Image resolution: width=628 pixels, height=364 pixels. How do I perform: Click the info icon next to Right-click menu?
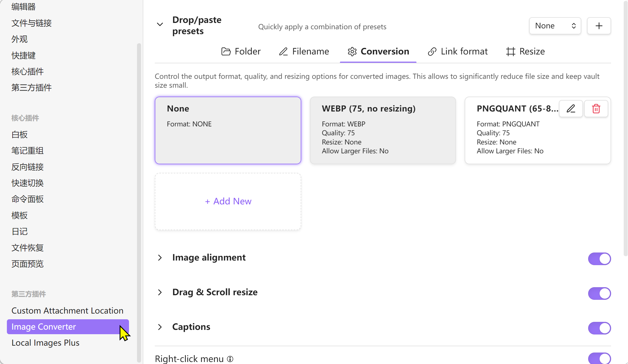[x=230, y=359]
